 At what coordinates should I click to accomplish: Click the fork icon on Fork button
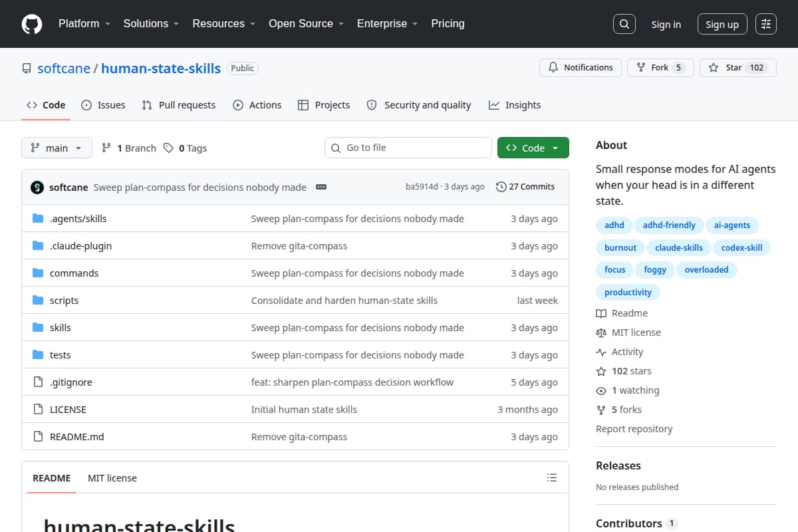[641, 68]
